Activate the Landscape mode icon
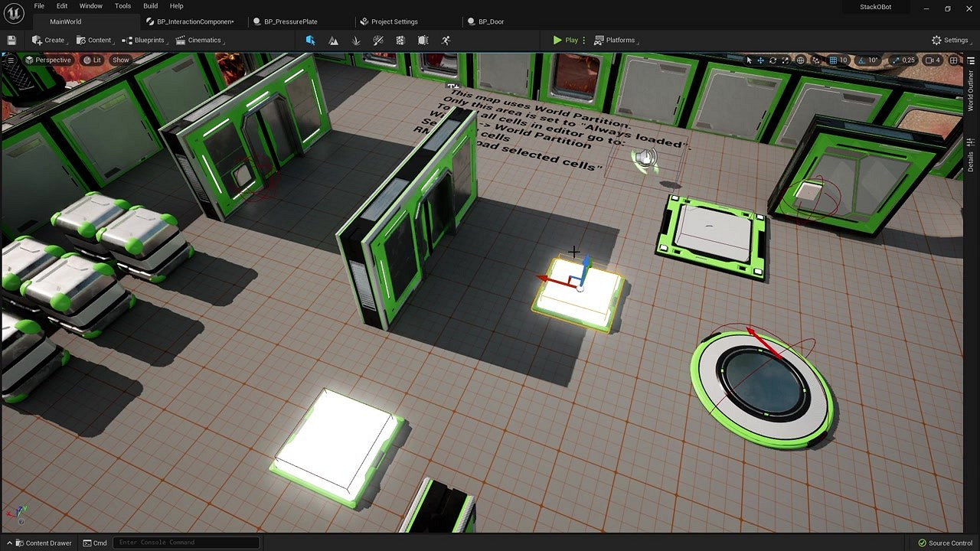 click(333, 40)
